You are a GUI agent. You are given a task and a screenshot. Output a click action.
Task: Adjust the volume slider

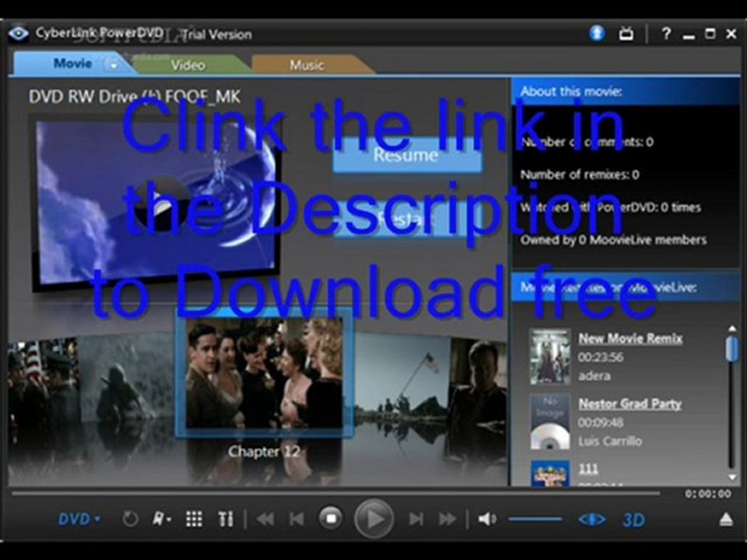point(535,519)
